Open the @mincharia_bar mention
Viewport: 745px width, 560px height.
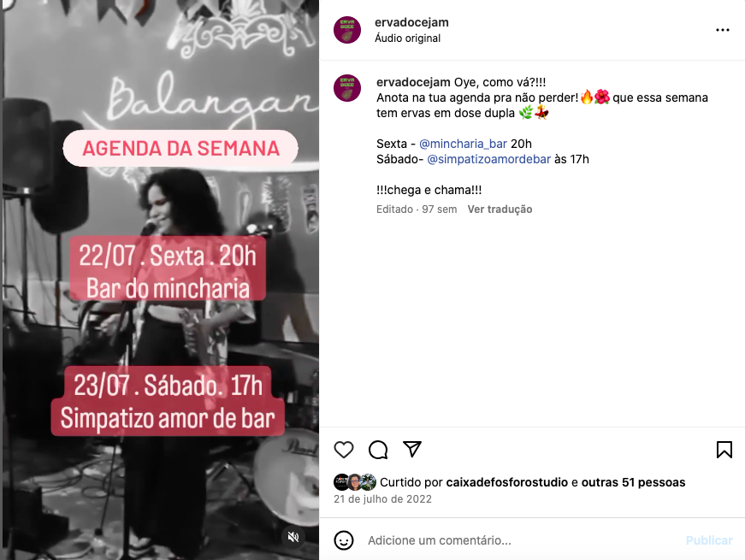(463, 144)
